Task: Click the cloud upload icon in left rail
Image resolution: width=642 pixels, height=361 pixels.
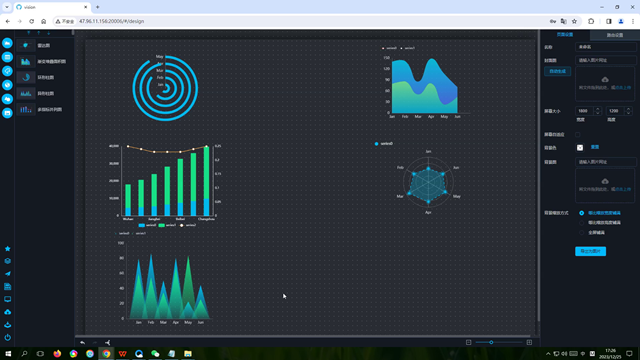Action: coord(7,312)
